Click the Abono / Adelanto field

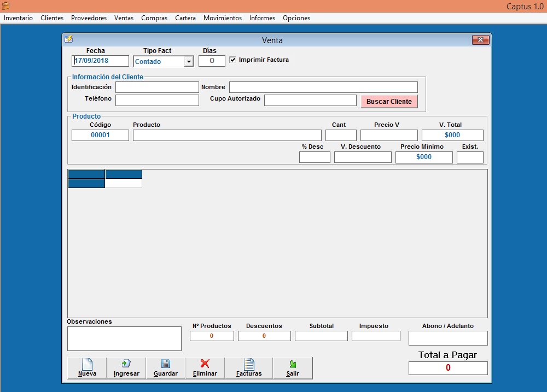tap(447, 338)
